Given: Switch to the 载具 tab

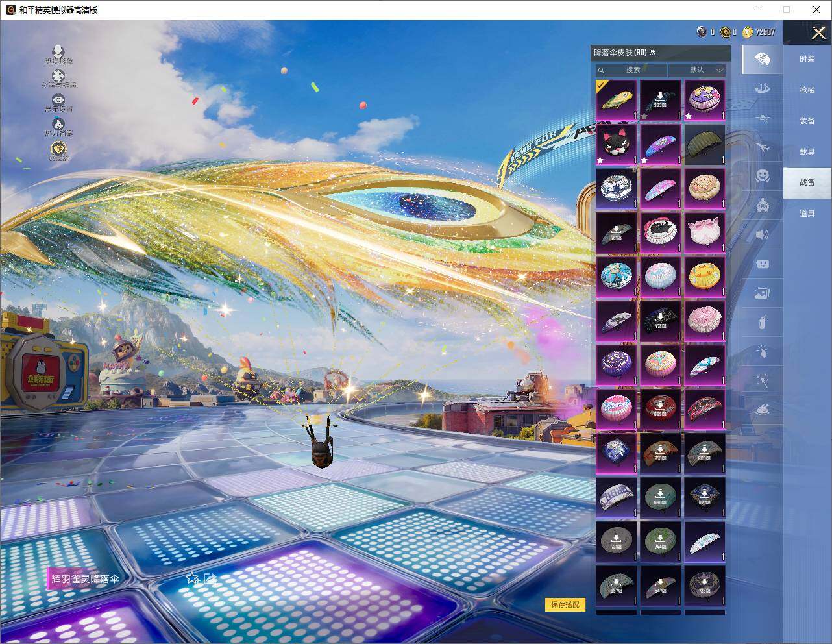Looking at the screenshot, I should coord(807,152).
